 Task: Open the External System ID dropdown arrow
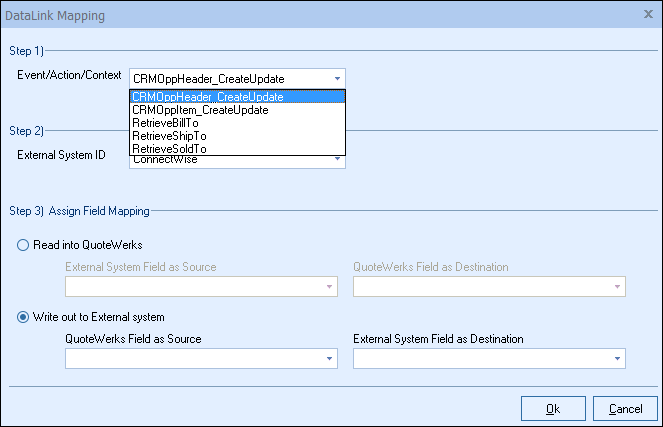coord(337,159)
